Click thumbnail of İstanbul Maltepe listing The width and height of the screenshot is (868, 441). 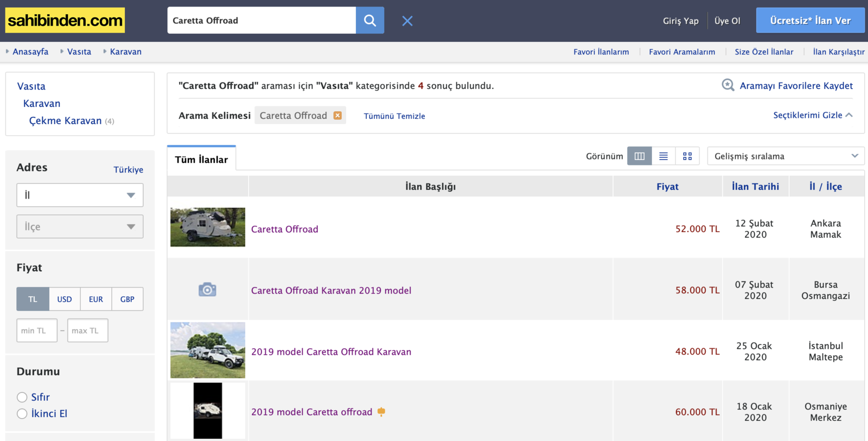click(x=208, y=350)
